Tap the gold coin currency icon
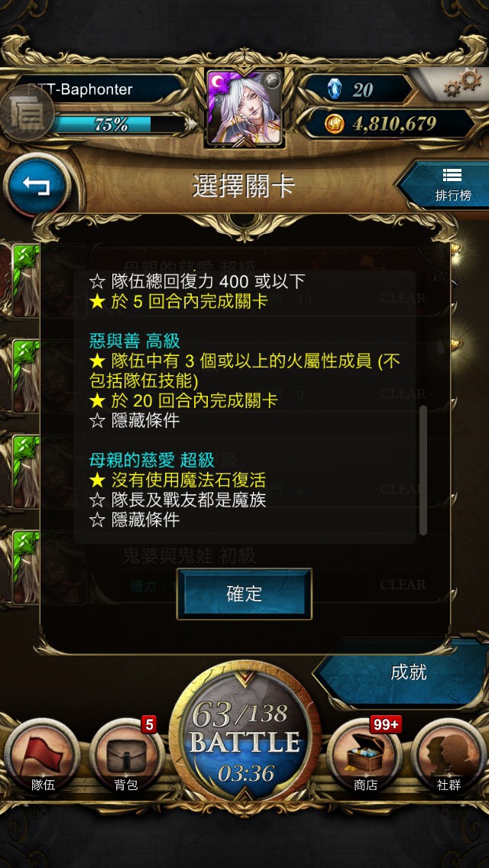Viewport: 489px width, 868px height. click(x=335, y=124)
